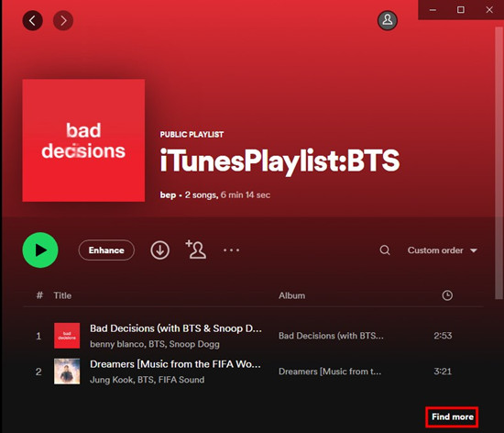Open the user profile icon
Image resolution: width=504 pixels, height=433 pixels.
388,20
